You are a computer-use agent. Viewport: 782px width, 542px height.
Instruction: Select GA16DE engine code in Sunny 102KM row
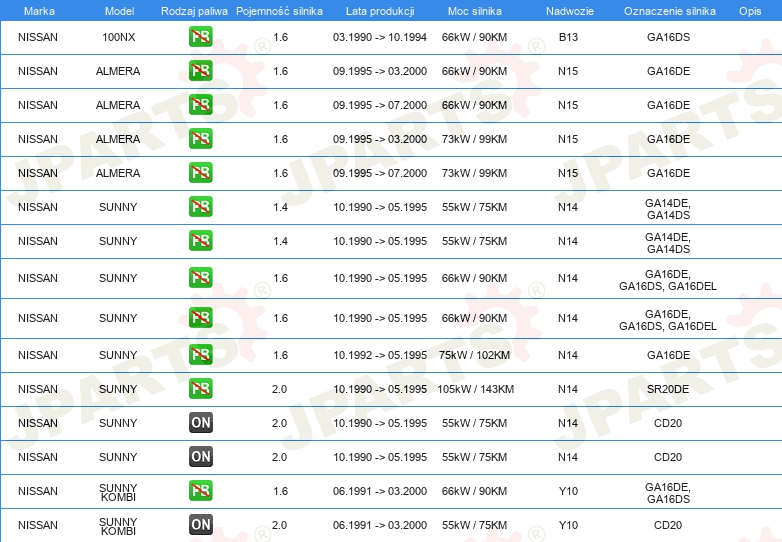(668, 355)
